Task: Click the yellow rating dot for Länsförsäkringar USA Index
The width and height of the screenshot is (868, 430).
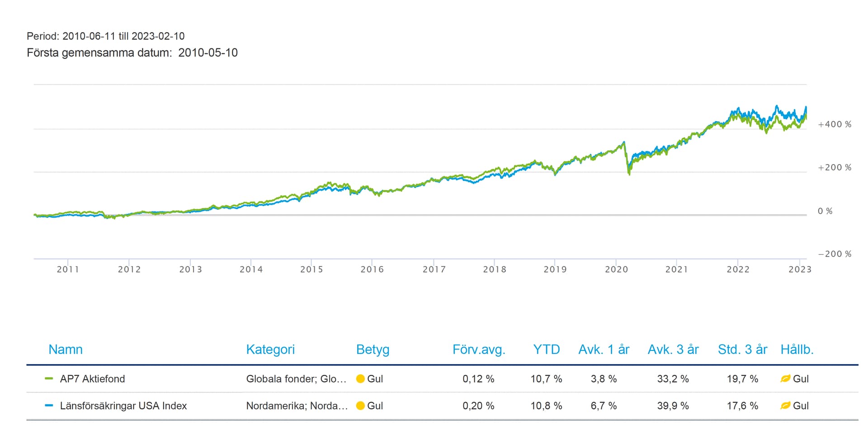Action: tap(360, 406)
